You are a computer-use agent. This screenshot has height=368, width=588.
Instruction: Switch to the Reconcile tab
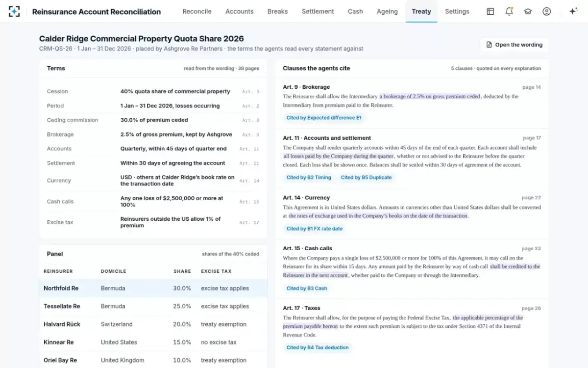coord(197,11)
